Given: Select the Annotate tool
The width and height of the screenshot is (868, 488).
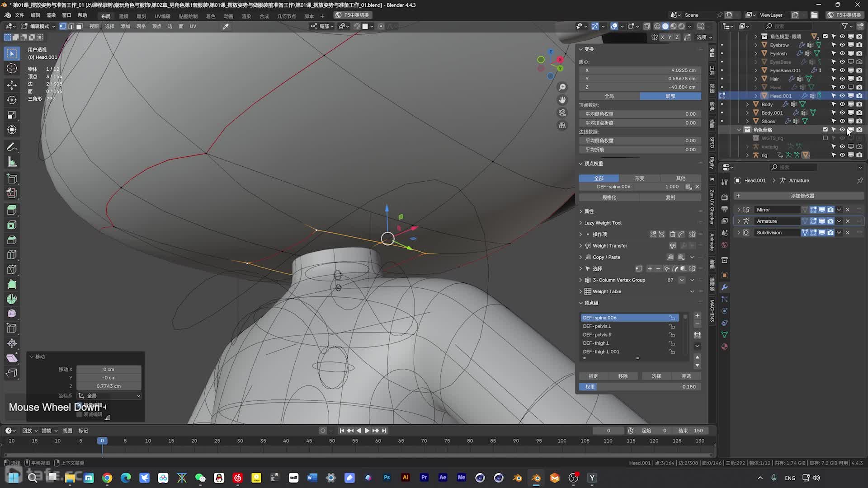Looking at the screenshot, I should (12, 147).
